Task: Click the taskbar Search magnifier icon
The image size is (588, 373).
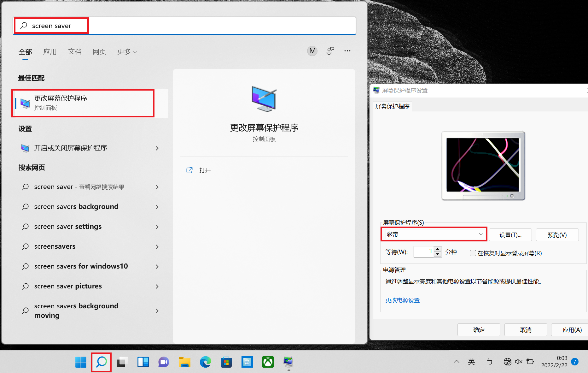Action: click(101, 362)
